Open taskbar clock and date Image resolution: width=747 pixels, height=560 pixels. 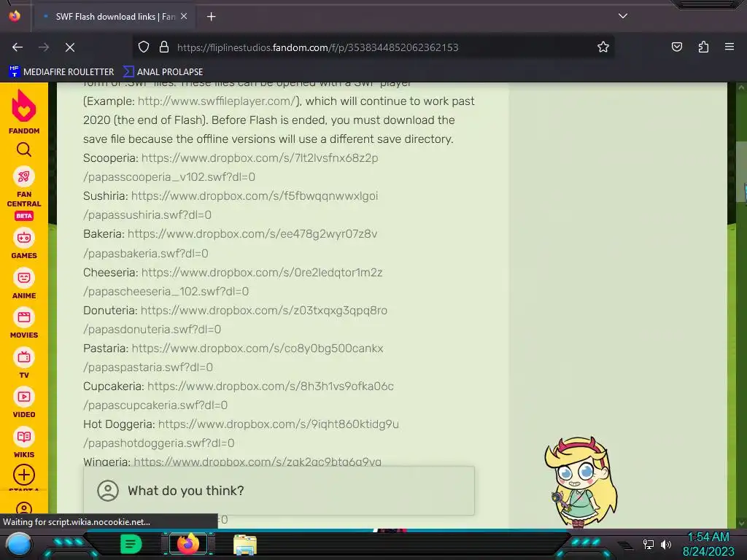708,544
